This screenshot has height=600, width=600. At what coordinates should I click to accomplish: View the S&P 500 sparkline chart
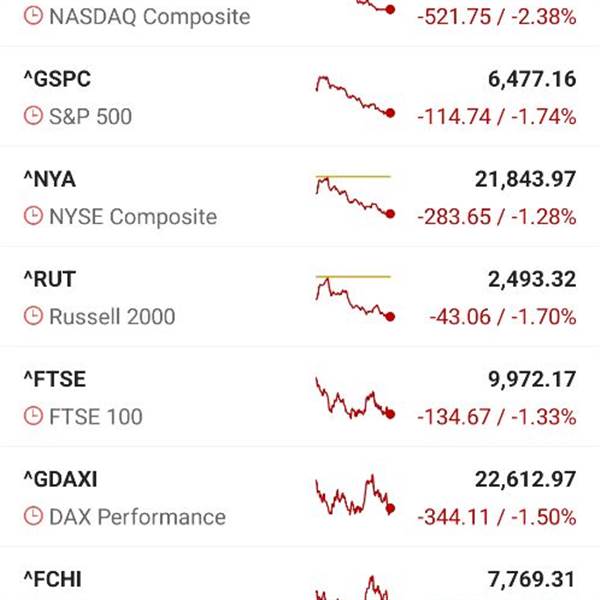coord(354,97)
